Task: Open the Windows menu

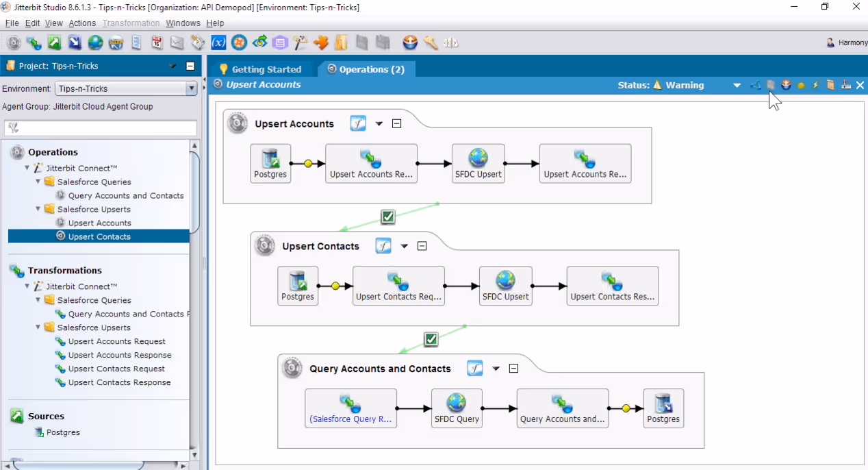Action: pyautogui.click(x=183, y=23)
